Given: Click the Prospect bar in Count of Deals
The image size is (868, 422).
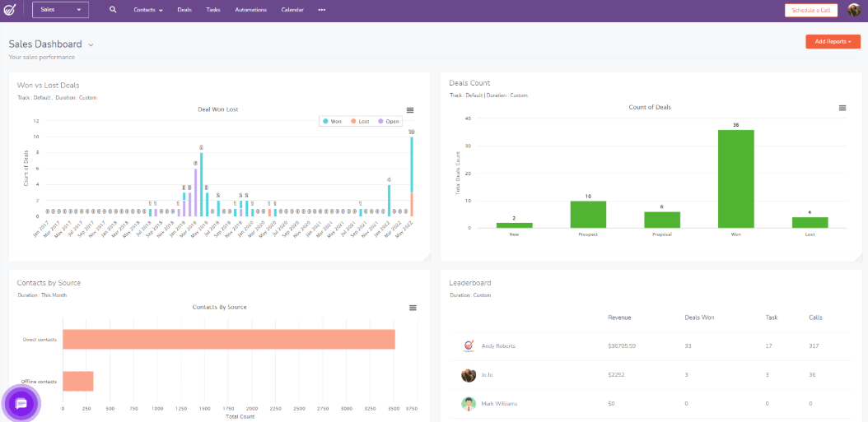Looking at the screenshot, I should tap(588, 214).
